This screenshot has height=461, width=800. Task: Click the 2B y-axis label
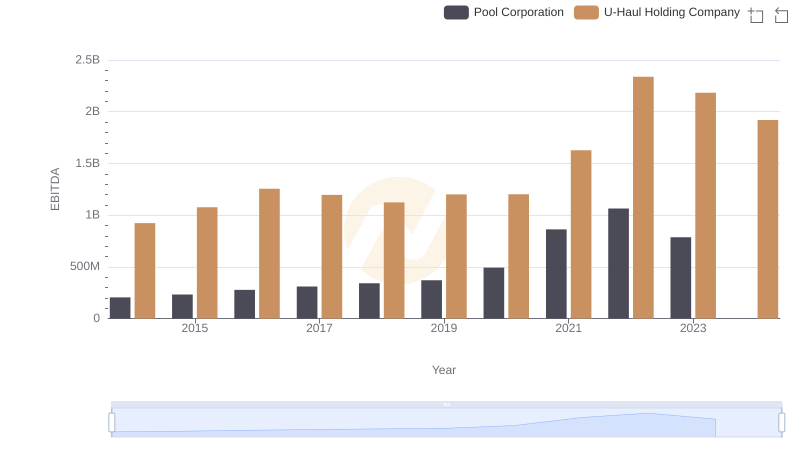click(x=92, y=111)
